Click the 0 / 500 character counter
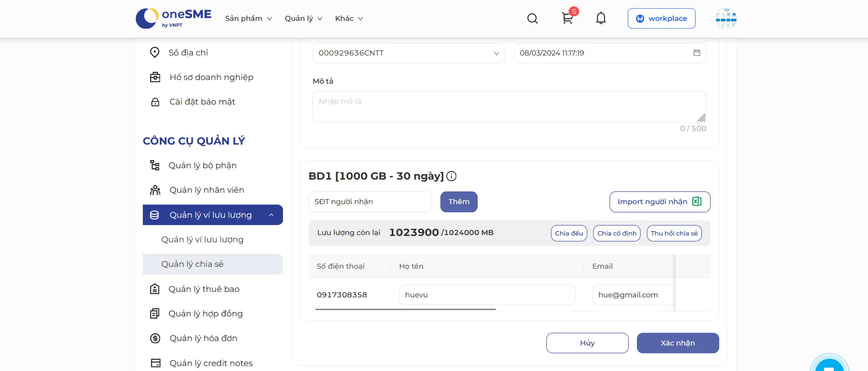Viewport: 868px width, 371px height. (693, 128)
